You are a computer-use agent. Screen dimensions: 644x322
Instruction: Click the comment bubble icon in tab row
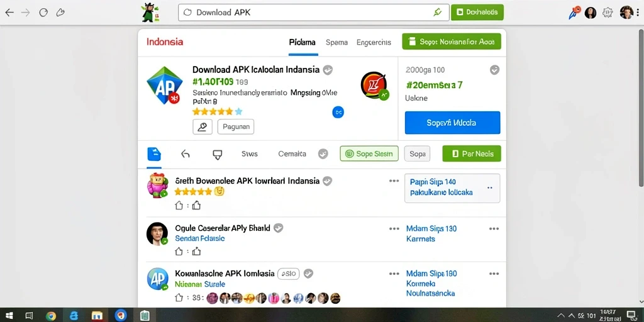pos(217,155)
